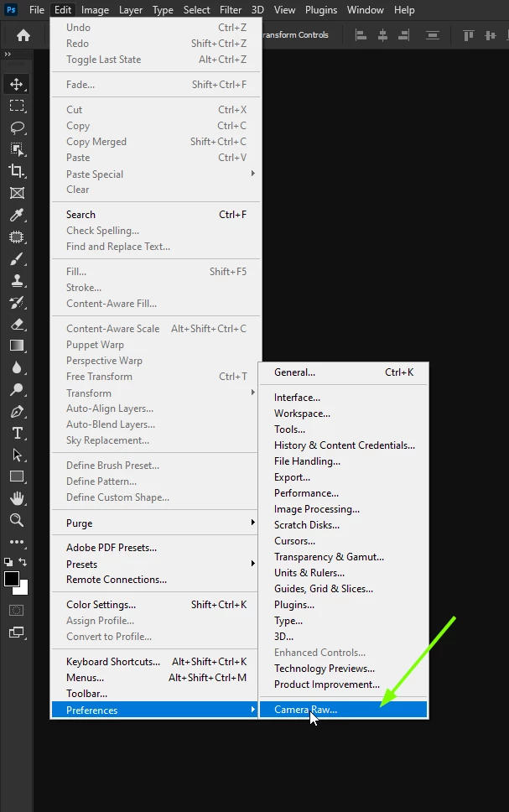Select the Spot Healing Brush tool
This screenshot has height=812, width=509.
pyautogui.click(x=17, y=237)
